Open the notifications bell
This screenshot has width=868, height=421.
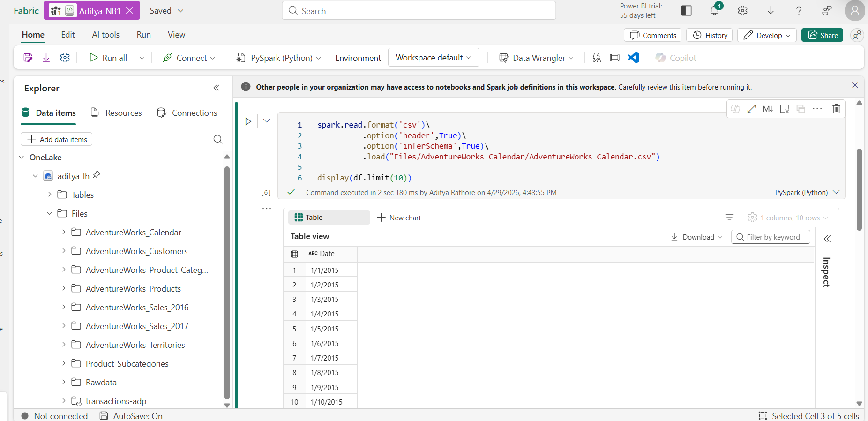tap(714, 10)
